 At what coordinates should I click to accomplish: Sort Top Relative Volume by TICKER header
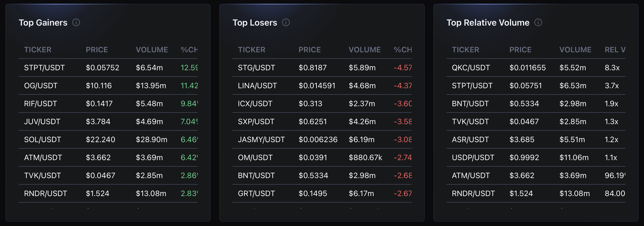tap(465, 50)
